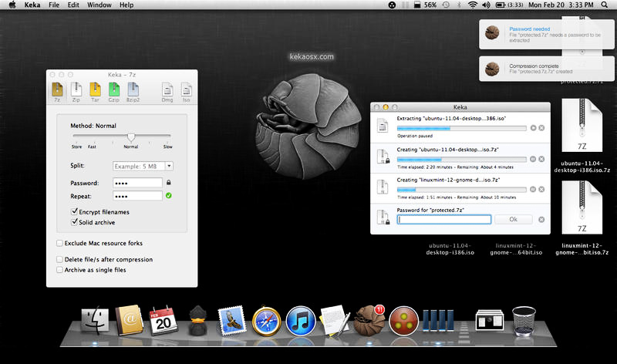
Task: Open the Keka application menu
Action: [32, 5]
